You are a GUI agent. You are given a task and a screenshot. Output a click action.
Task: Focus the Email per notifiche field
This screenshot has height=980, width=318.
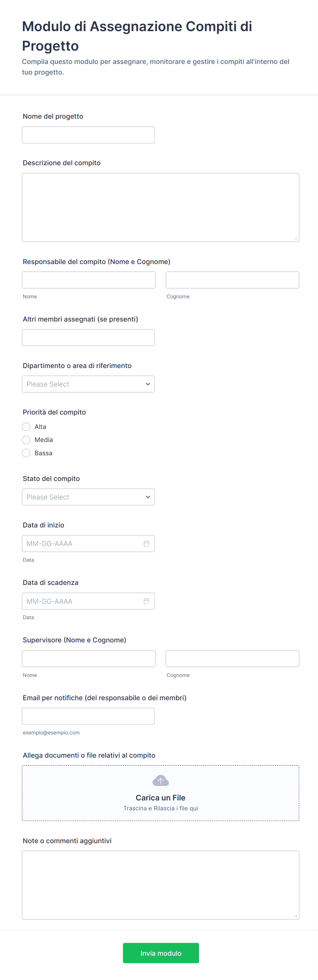pyautogui.click(x=88, y=716)
